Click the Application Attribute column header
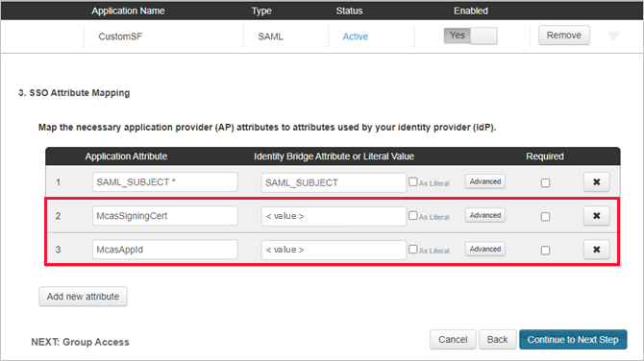Image resolution: width=644 pixels, height=361 pixels. pos(126,156)
